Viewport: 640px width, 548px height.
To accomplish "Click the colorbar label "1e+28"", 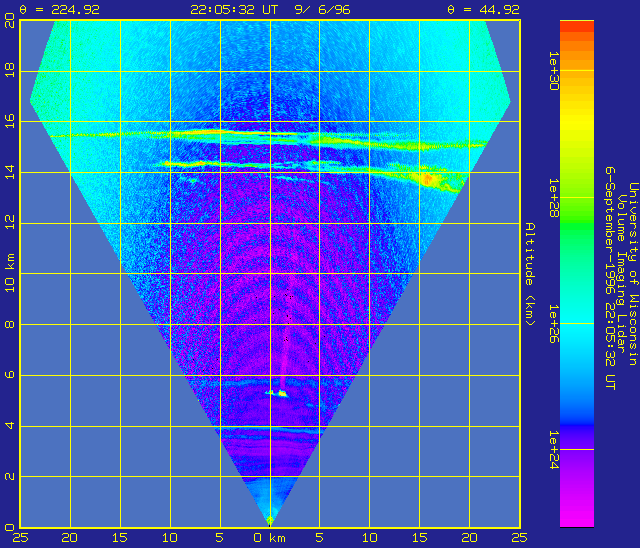I will coord(554,198).
